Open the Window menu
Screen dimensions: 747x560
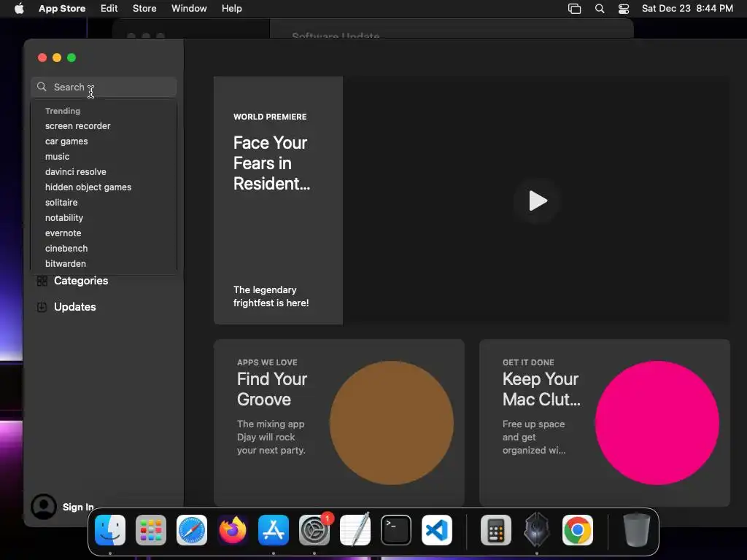(x=189, y=8)
